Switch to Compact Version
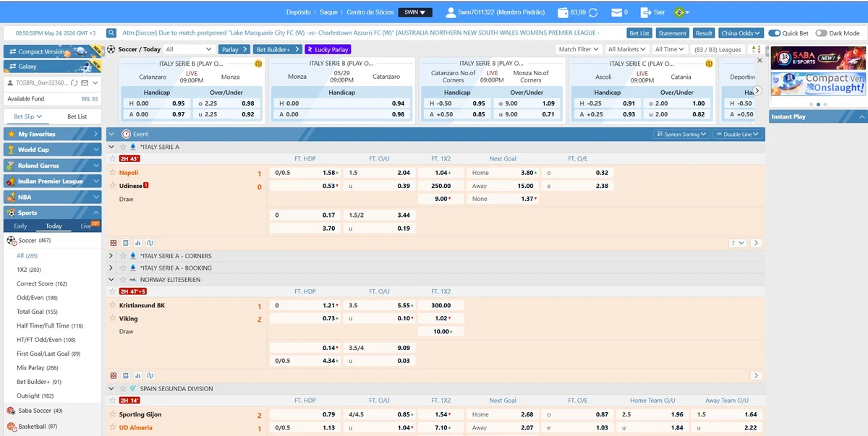This screenshot has width=868, height=436. point(52,52)
